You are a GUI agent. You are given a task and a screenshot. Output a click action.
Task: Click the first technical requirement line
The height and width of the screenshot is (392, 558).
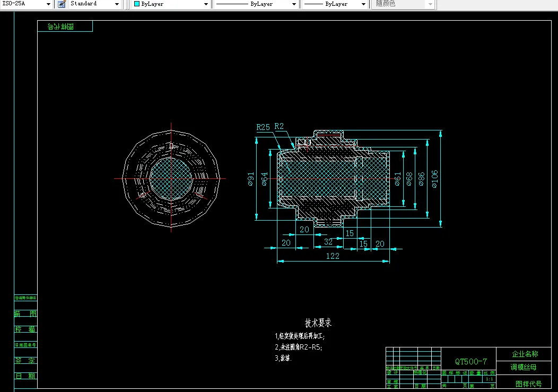click(x=300, y=336)
